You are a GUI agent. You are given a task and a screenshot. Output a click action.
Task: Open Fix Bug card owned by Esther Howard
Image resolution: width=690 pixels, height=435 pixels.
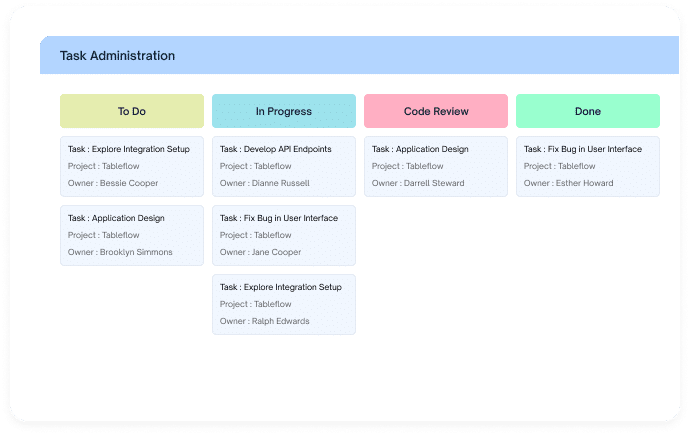(x=588, y=166)
